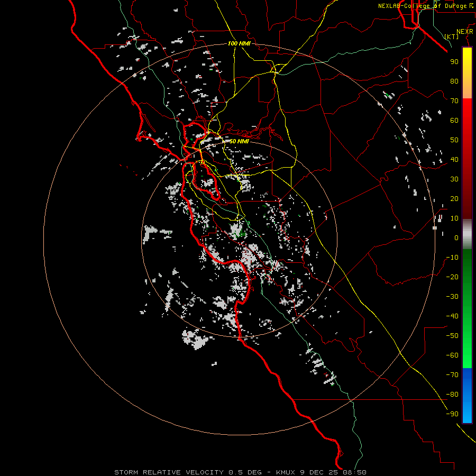This screenshot has width=476, height=476.
Task: Click the 80 value on the velocity scale
Action: tap(454, 81)
